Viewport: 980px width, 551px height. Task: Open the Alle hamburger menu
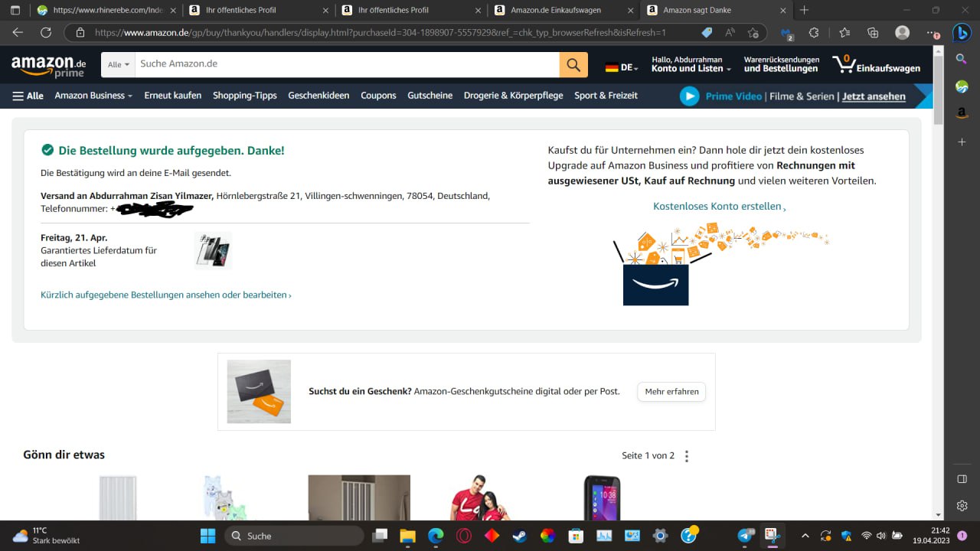coord(28,96)
